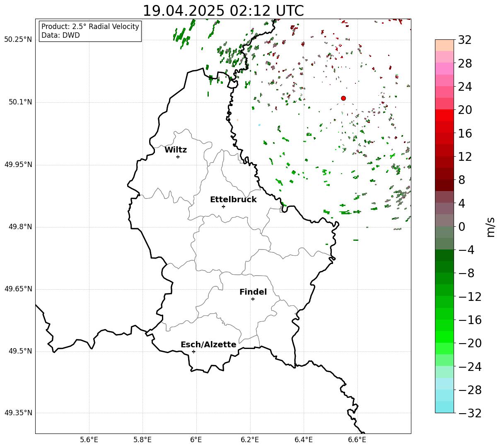500x448 pixels.
Task: Click the Esch/Alzette station cross marker
Action: click(x=193, y=351)
